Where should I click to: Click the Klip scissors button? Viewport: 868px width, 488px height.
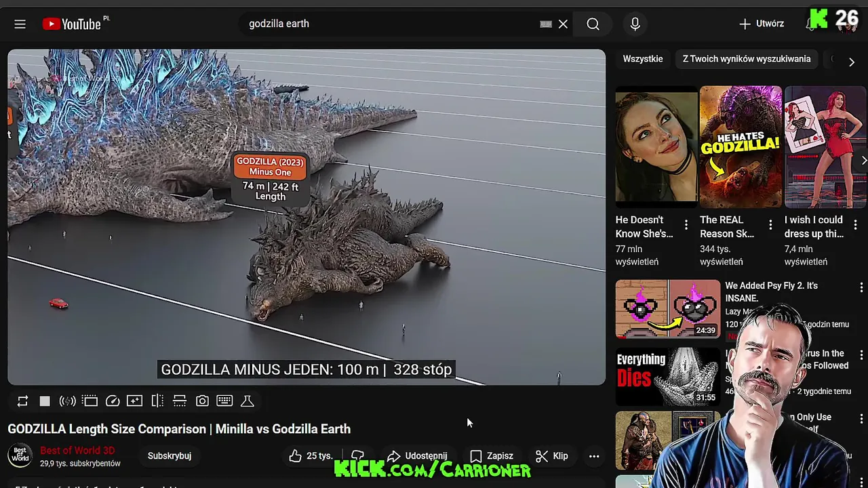click(x=552, y=456)
